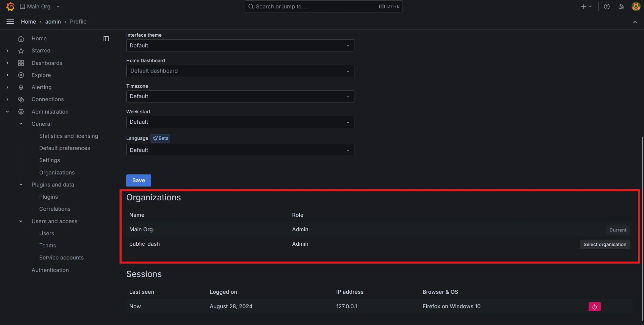Screen dimensions: 644x325
Task: Open Statistics and licensing page
Action: (x=69, y=136)
